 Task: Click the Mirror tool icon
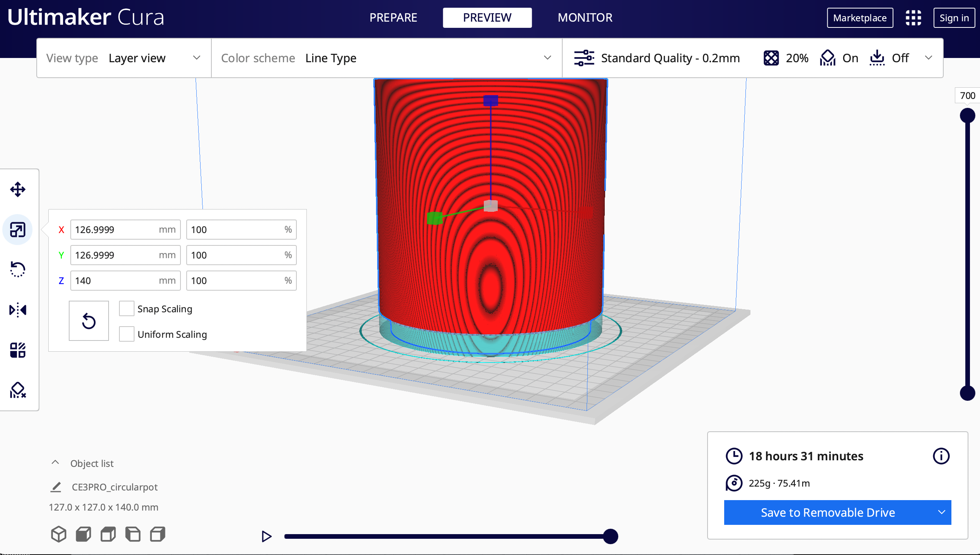pos(18,309)
